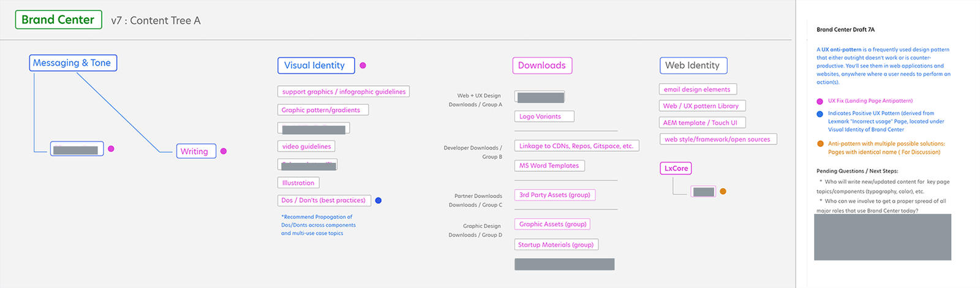The height and width of the screenshot is (288, 980).
Task: Click the magenta dot next to Writing
Action: [224, 151]
